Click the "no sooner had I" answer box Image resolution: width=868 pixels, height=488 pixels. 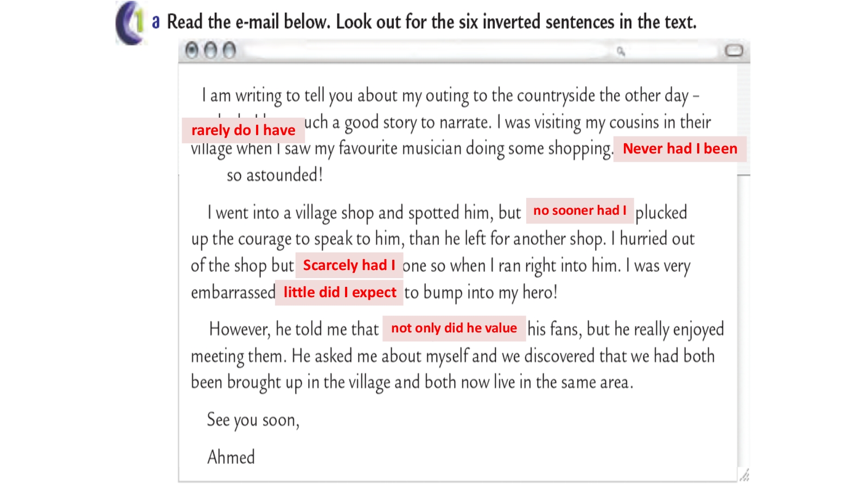click(x=579, y=210)
